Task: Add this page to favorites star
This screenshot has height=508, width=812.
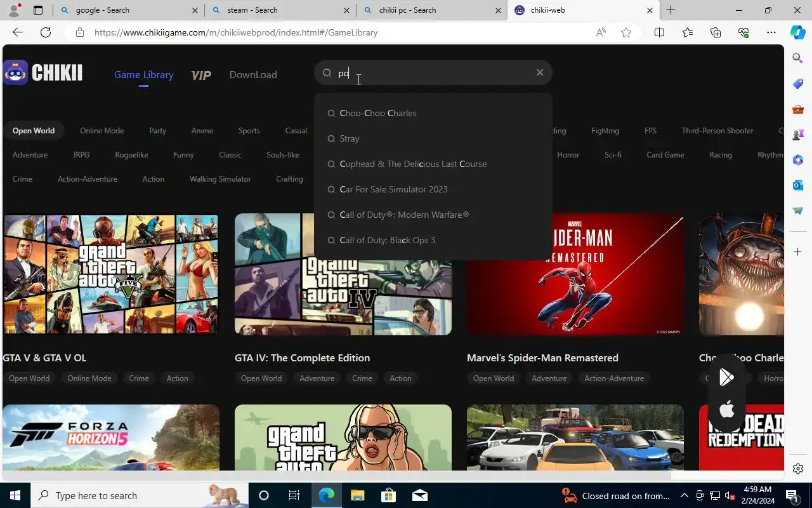Action: tap(626, 32)
